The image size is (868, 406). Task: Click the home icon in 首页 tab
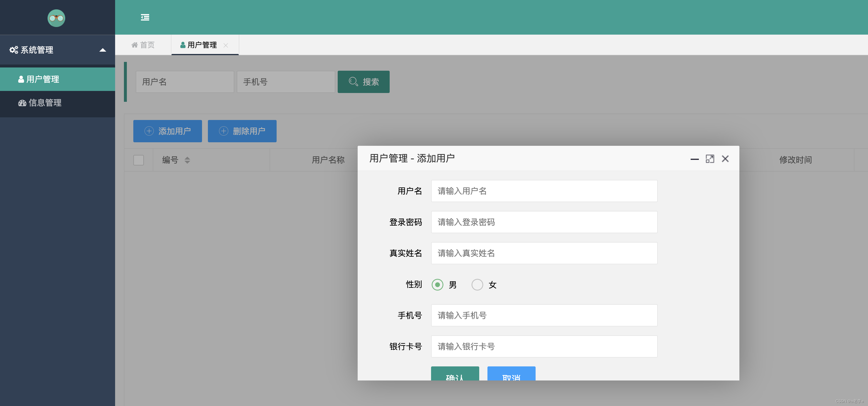(x=134, y=45)
